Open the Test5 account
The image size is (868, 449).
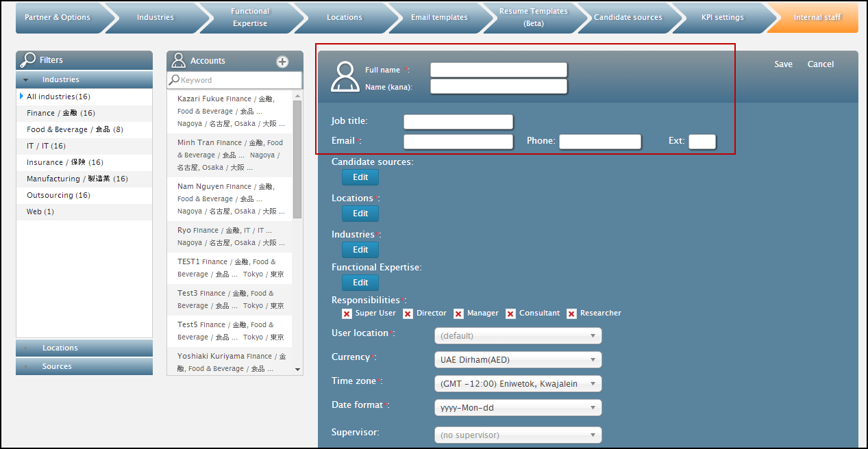tap(230, 331)
